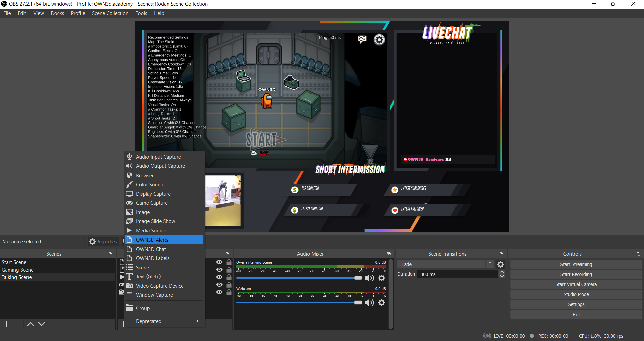
Task: Hide the bottom source using eye icon
Action: pos(219,292)
